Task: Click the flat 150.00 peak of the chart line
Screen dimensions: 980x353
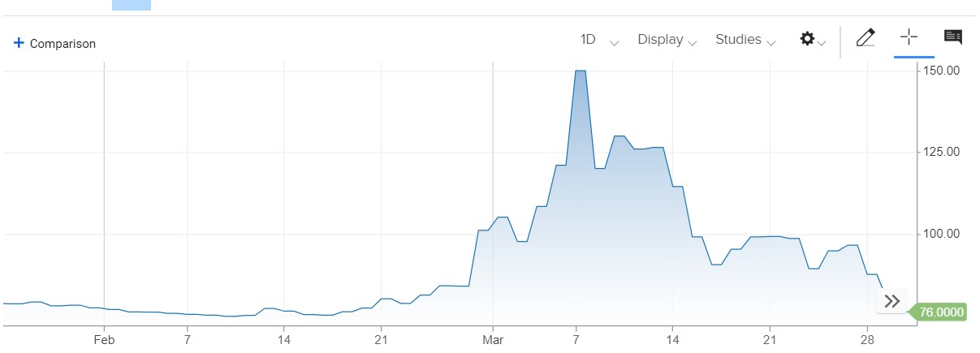Action: (x=580, y=71)
